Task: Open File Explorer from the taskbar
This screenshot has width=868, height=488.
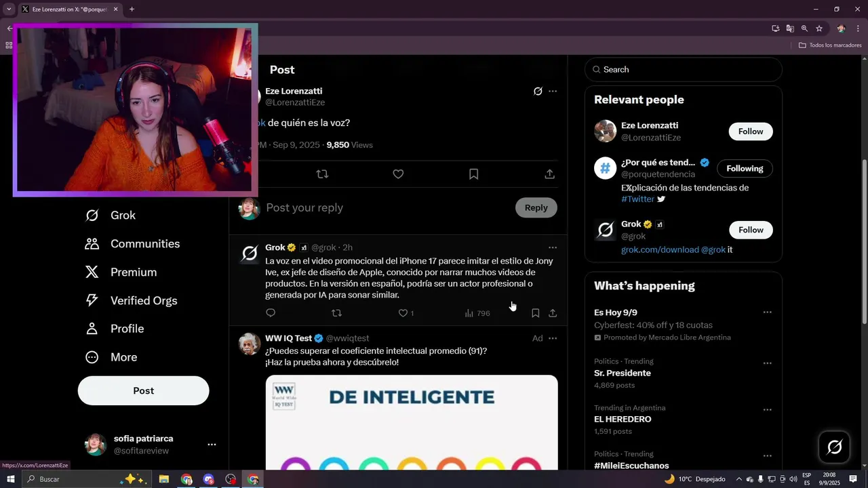Action: [163, 479]
